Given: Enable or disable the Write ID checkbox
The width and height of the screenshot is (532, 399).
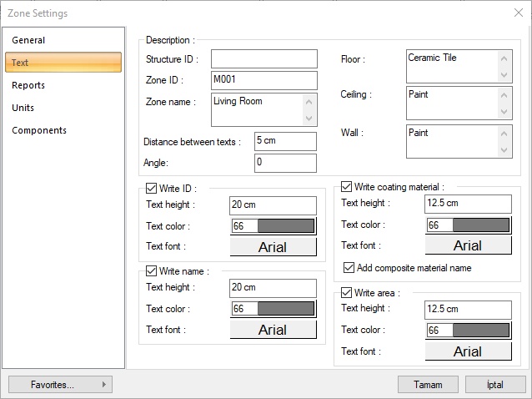Looking at the screenshot, I should [151, 188].
